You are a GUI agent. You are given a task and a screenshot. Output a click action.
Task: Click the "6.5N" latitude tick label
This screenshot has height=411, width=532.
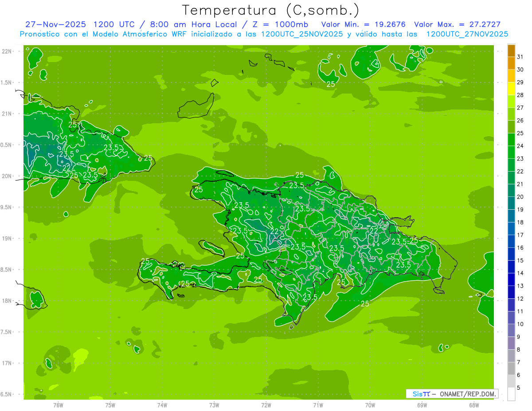[x=7, y=395]
